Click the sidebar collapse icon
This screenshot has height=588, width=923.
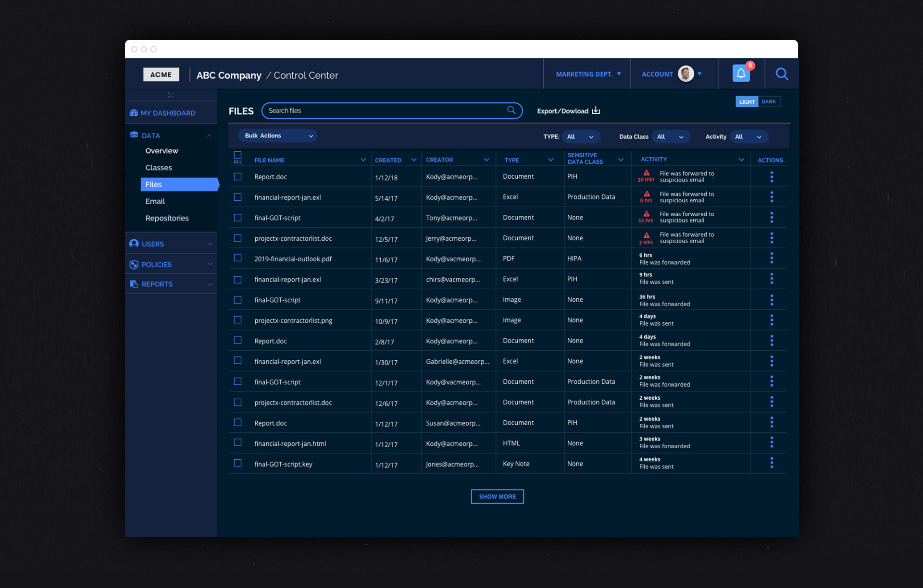[x=171, y=95]
